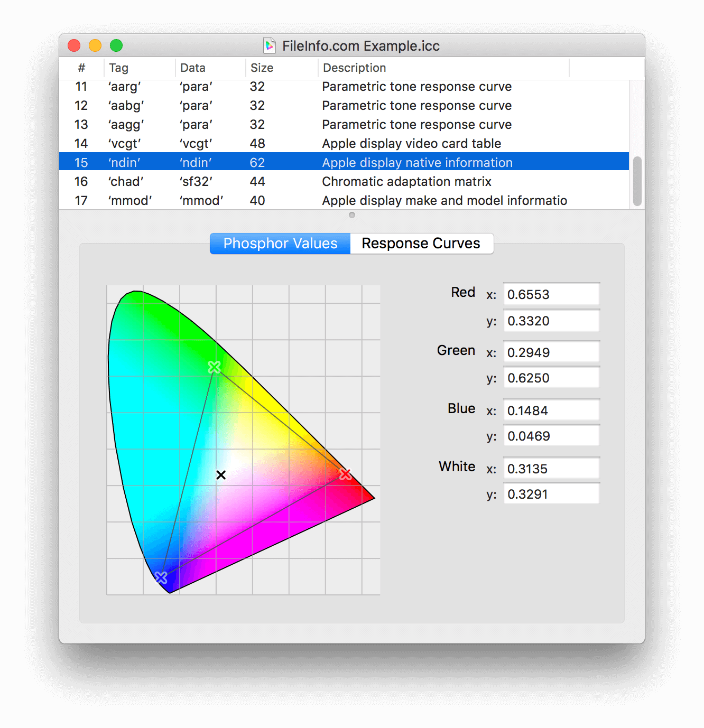Switch to the Response Curves tab
704x728 pixels.
pyautogui.click(x=421, y=244)
